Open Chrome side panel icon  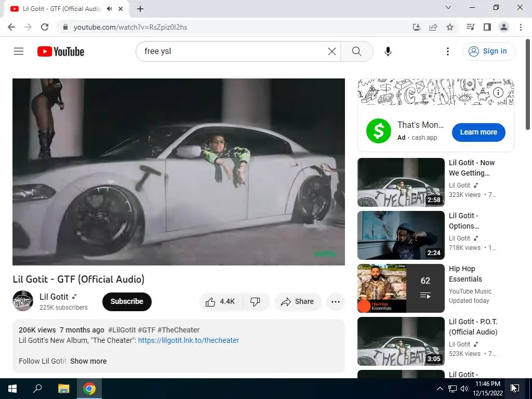tap(487, 27)
